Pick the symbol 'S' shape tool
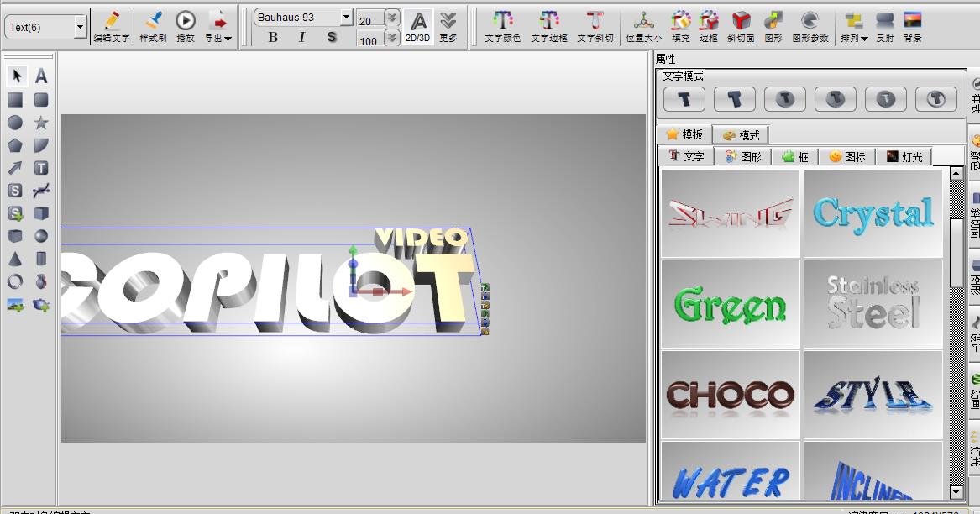This screenshot has height=514, width=980. (x=16, y=191)
